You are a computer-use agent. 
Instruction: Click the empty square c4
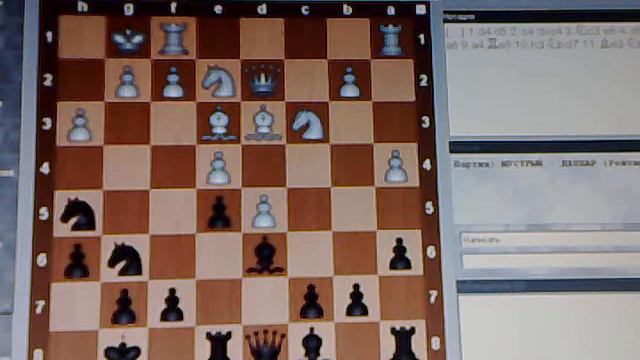click(309, 166)
